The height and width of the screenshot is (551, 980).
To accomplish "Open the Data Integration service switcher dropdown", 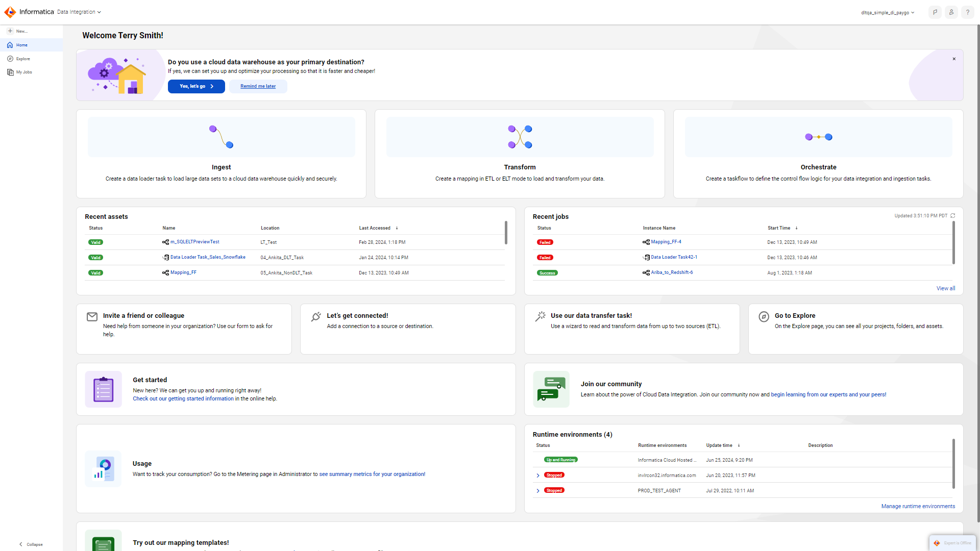I will click(x=79, y=12).
